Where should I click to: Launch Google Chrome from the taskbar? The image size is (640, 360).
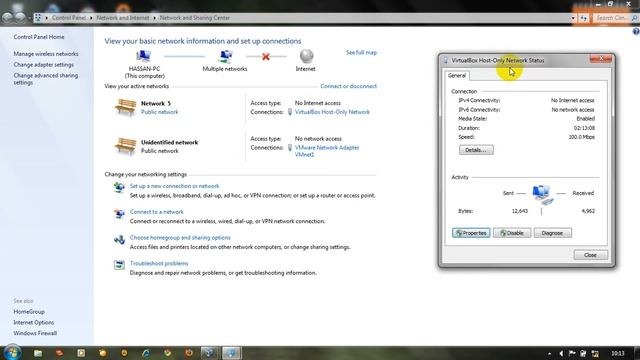click(x=167, y=353)
